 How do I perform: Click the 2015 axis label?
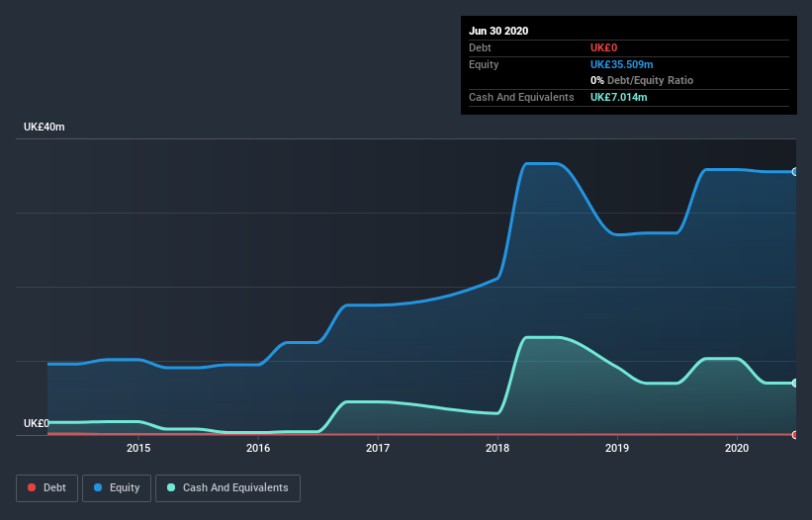138,448
